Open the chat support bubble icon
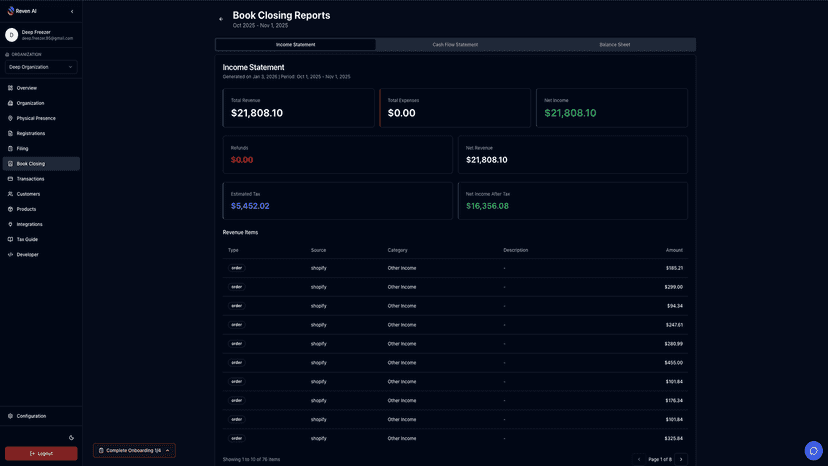This screenshot has width=828, height=466. tap(813, 451)
